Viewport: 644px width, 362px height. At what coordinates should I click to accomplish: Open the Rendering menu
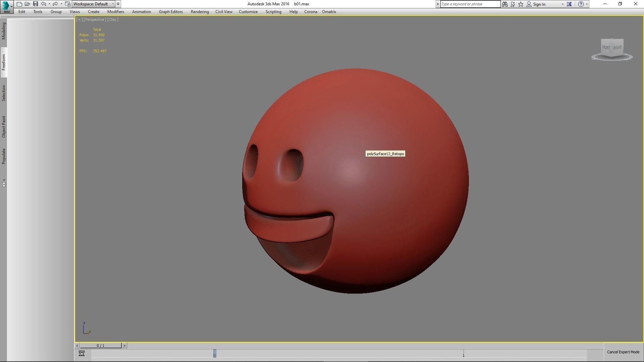coord(200,12)
